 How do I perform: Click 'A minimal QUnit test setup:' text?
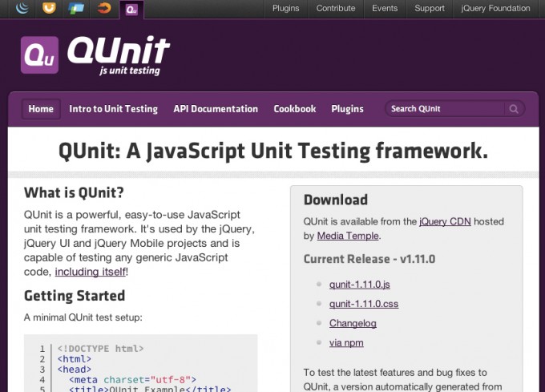[83, 317]
